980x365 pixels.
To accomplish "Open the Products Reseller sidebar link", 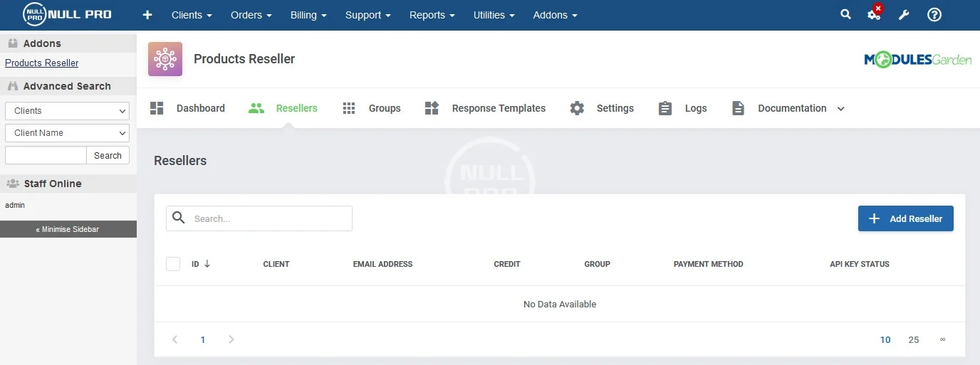I will tap(42, 63).
